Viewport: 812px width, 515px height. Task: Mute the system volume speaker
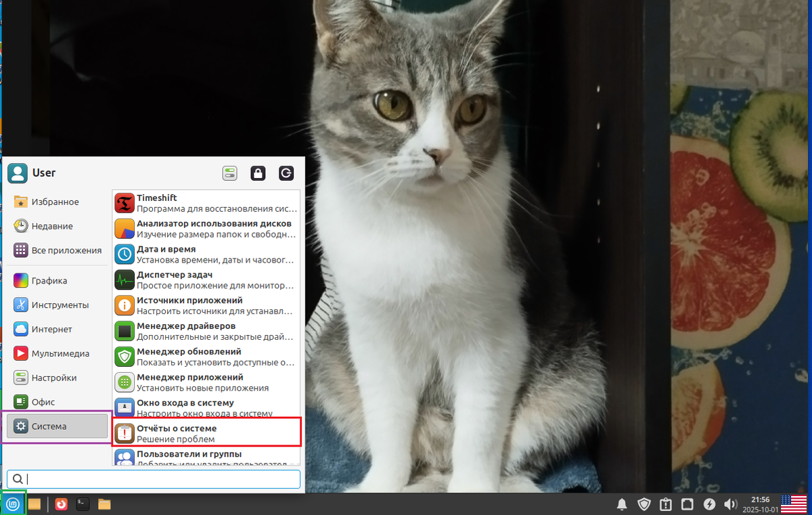(731, 503)
